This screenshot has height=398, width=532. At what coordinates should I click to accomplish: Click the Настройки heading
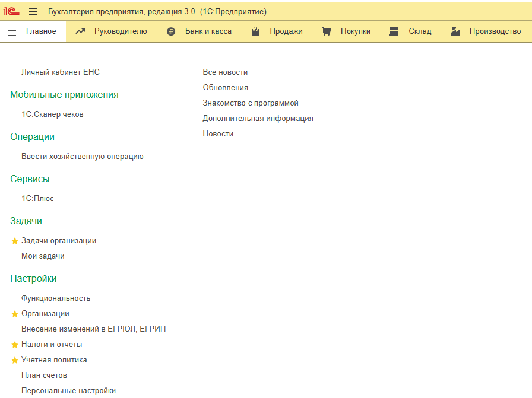(33, 278)
